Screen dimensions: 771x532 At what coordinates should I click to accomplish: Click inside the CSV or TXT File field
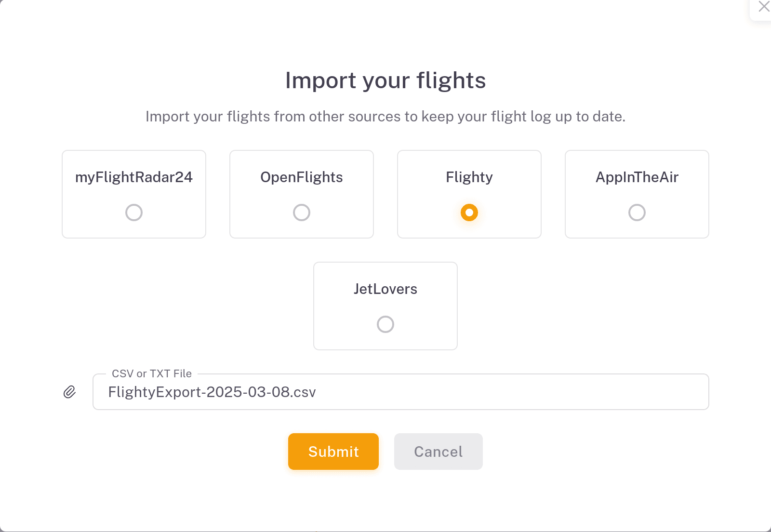click(401, 392)
